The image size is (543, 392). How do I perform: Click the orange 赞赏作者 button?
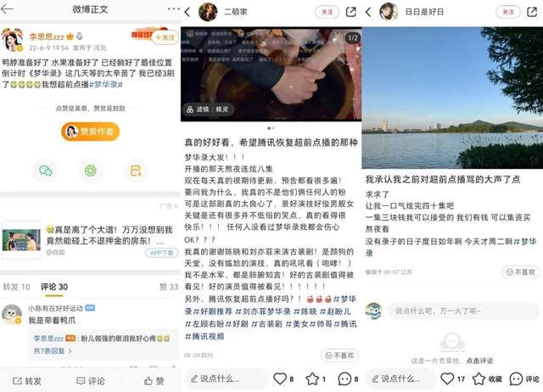click(91, 132)
